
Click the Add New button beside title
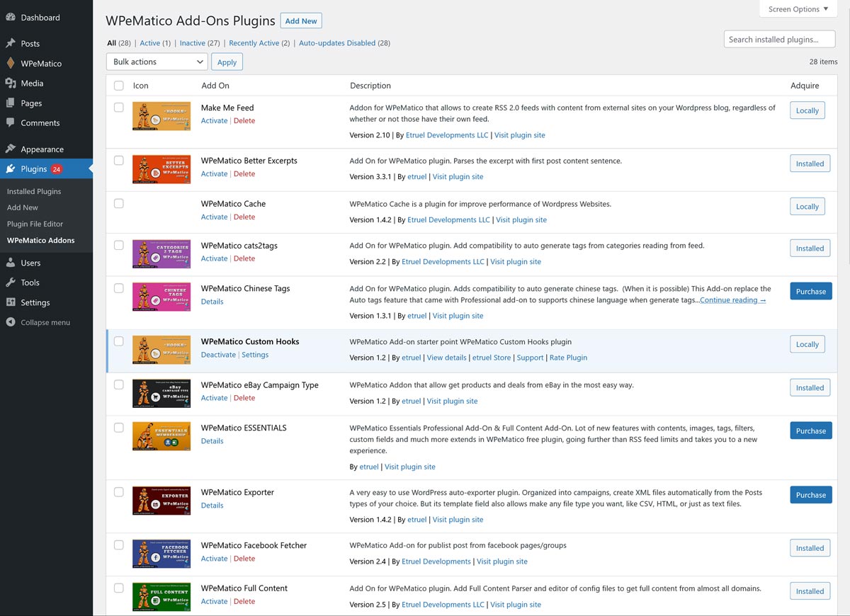point(301,21)
